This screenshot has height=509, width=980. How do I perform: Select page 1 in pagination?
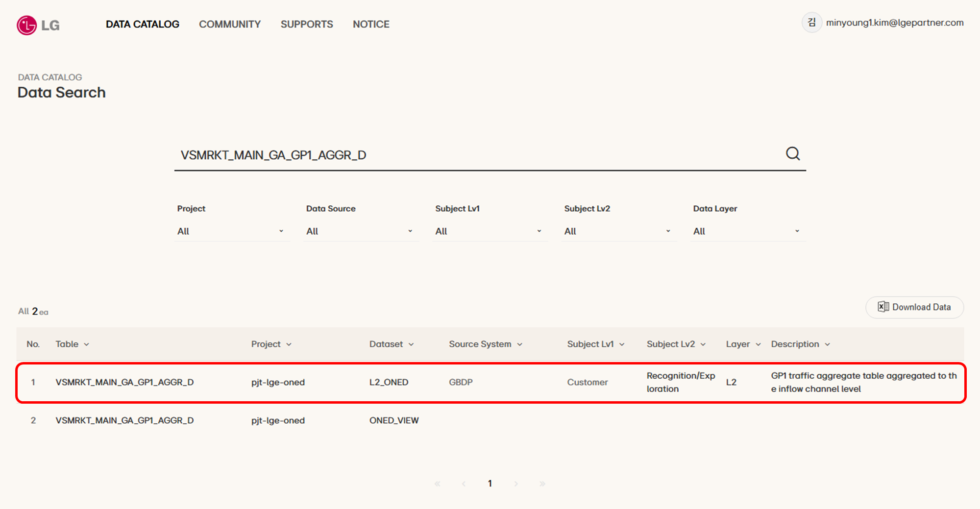pos(490,484)
